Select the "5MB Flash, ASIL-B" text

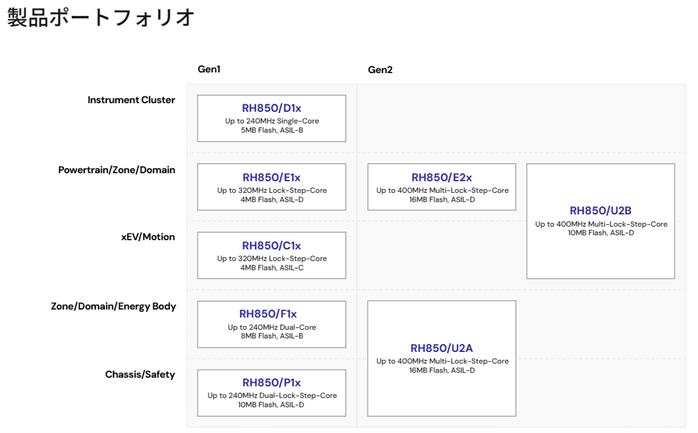click(271, 131)
